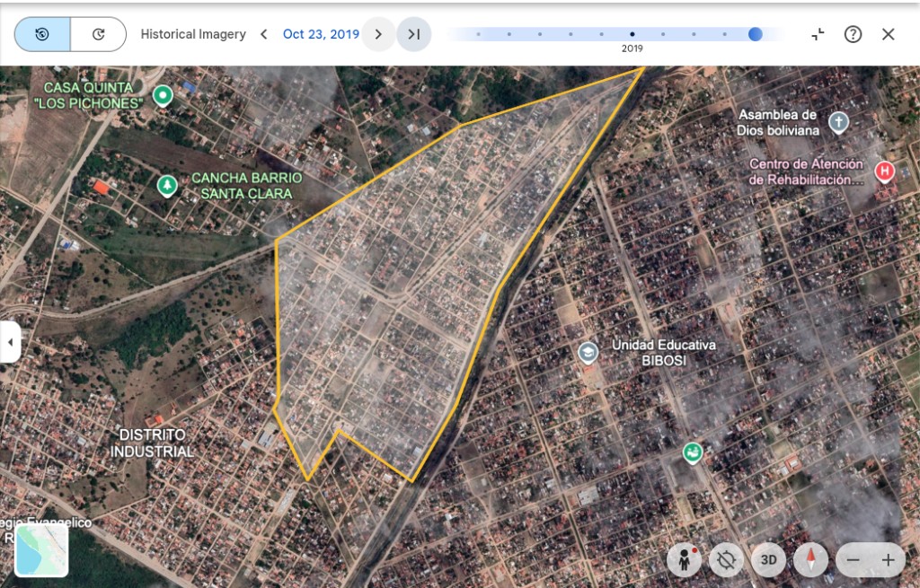Image resolution: width=920 pixels, height=588 pixels.
Task: Open the Pegman Street View control
Action: tap(685, 560)
